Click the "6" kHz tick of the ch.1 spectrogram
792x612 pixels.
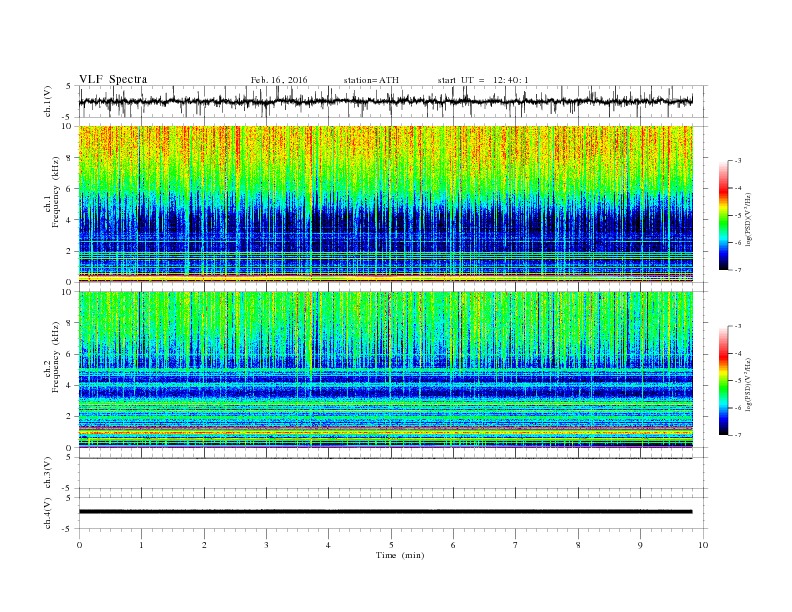click(70, 189)
